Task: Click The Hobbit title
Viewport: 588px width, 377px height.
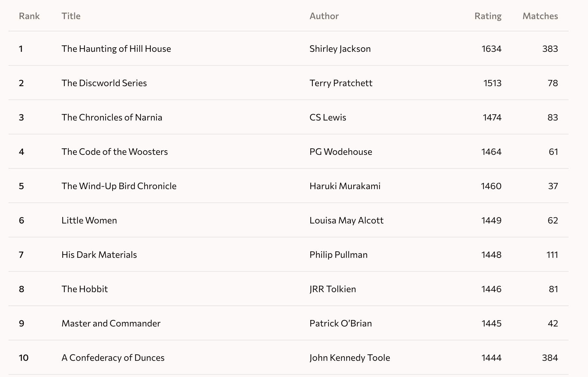Action: tap(85, 289)
